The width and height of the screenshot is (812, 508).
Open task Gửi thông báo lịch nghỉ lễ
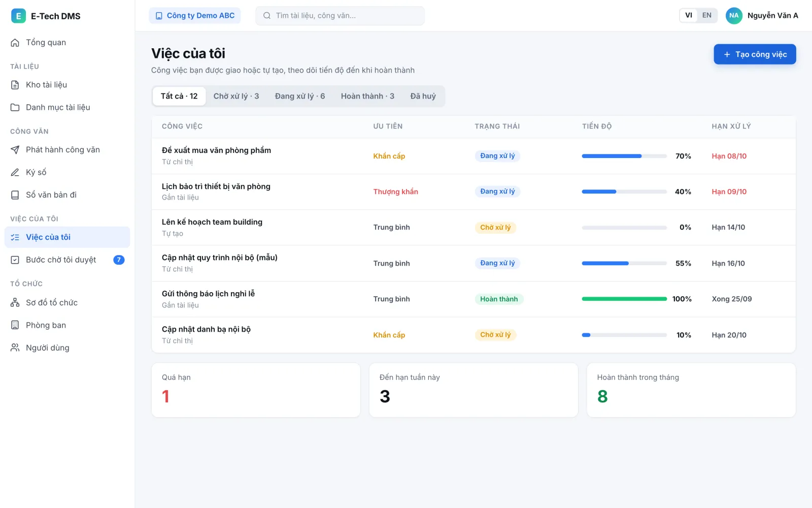(x=208, y=294)
